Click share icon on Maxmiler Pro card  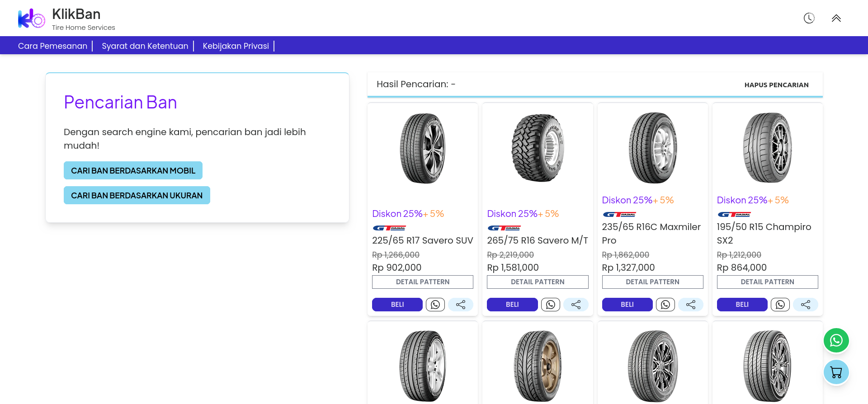pos(691,305)
